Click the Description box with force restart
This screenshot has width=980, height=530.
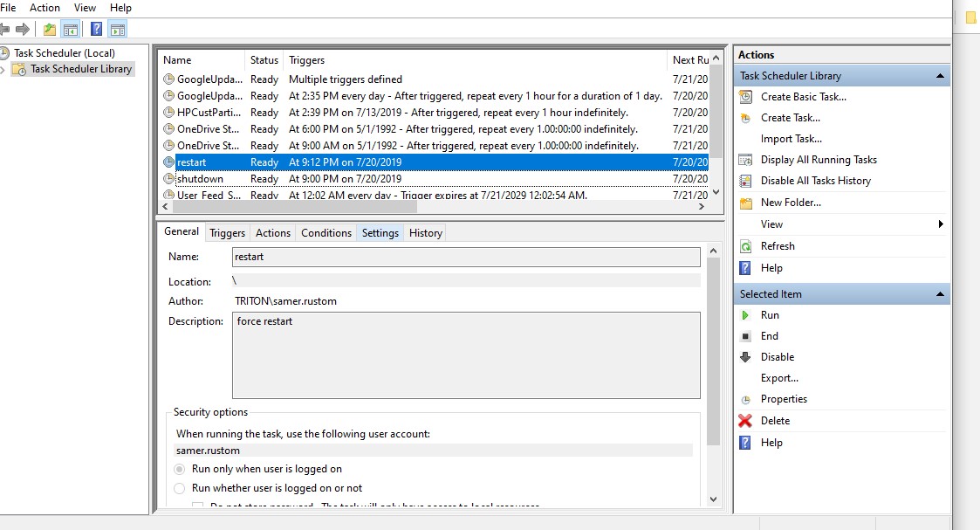pyautogui.click(x=466, y=355)
